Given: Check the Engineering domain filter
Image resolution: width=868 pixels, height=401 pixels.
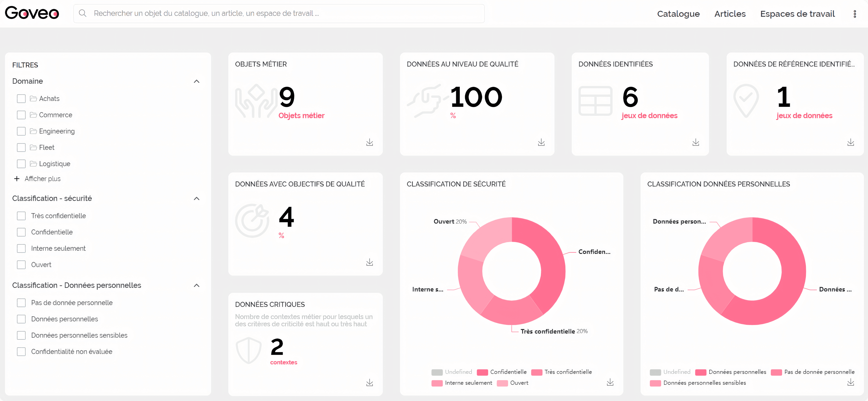Looking at the screenshot, I should tap(21, 131).
